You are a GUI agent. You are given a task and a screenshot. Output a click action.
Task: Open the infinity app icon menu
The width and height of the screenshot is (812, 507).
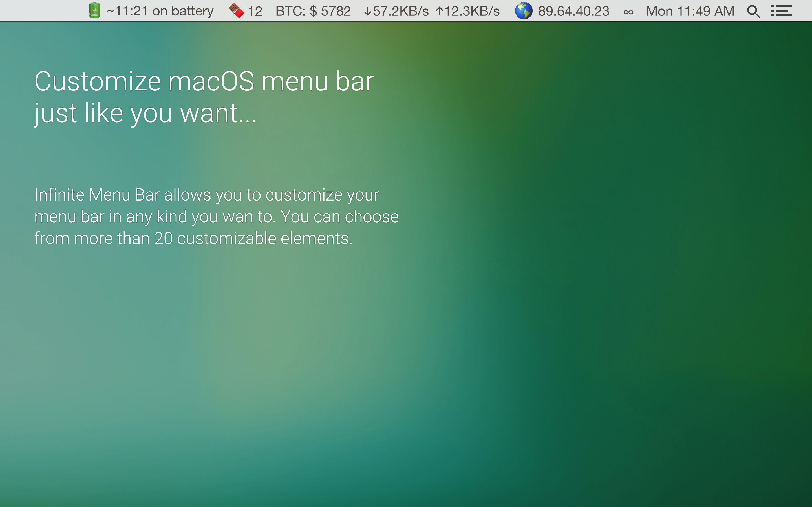point(628,11)
